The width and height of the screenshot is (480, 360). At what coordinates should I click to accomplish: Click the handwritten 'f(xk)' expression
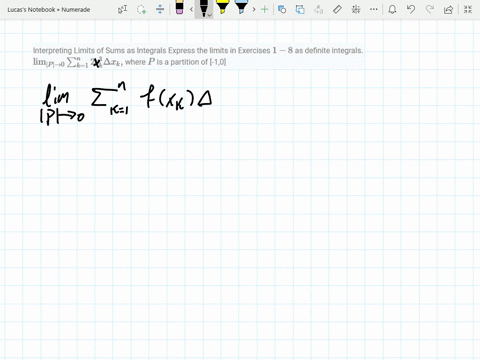[167, 98]
